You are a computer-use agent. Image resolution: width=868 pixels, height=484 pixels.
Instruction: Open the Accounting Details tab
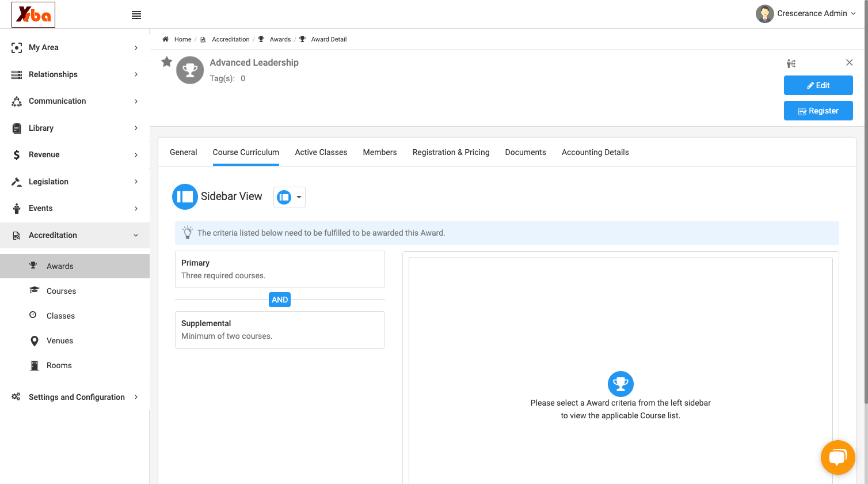click(x=595, y=152)
